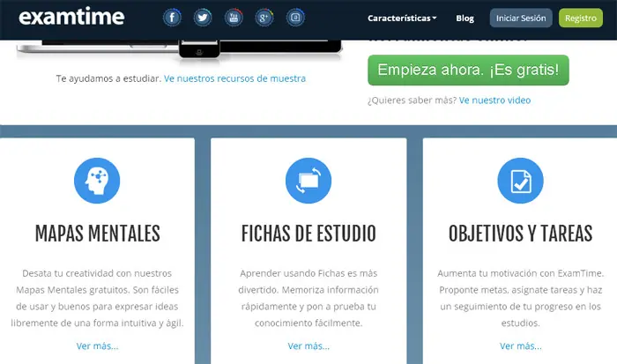Click the 'Aprender usando Fichas' description paragraph
The width and height of the screenshot is (617, 364).
(x=308, y=298)
